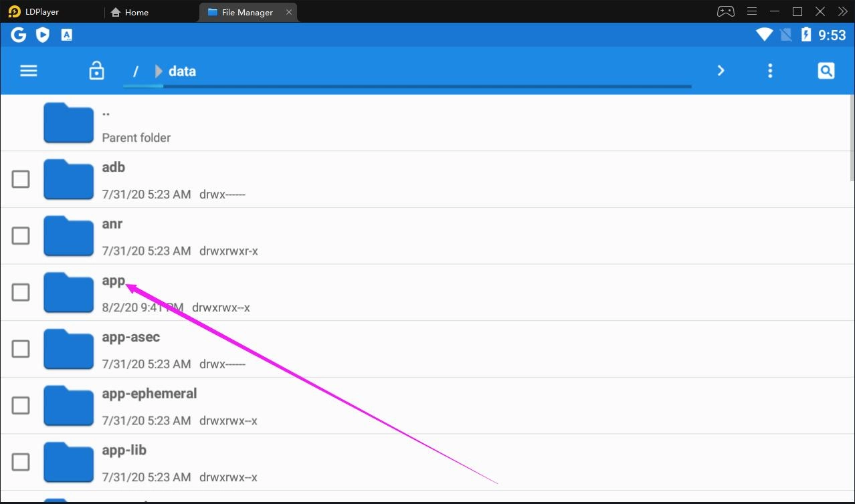Switch to the Home tab
This screenshot has height=504, width=855.
click(130, 11)
